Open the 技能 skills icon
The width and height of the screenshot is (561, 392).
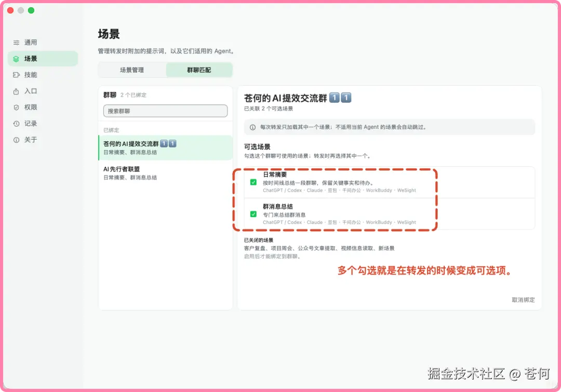click(x=16, y=75)
